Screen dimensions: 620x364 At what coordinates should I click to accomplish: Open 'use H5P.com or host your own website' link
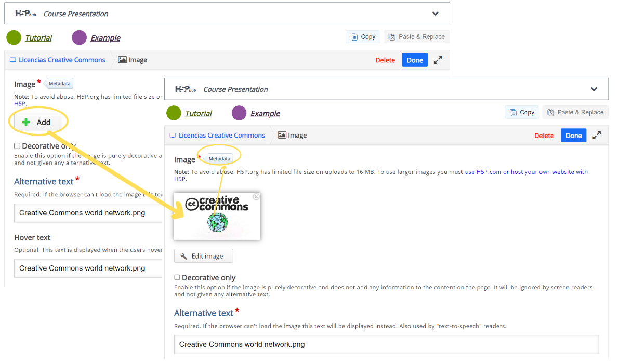(x=526, y=172)
